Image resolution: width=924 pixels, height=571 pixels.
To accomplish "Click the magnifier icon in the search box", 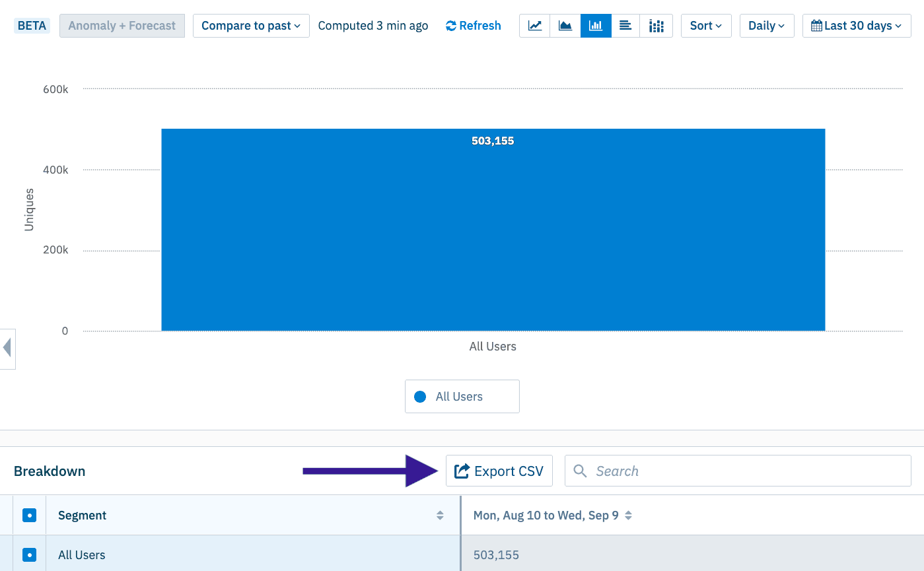I will tap(580, 471).
